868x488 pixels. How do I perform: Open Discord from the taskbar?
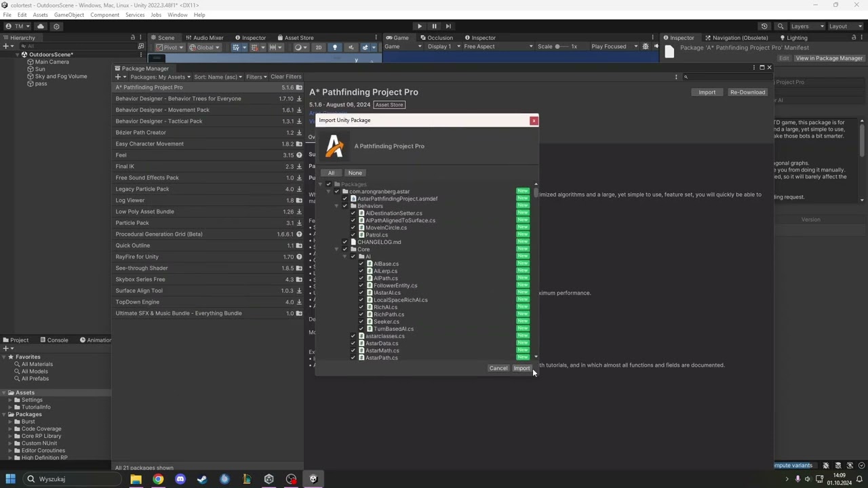point(180,479)
